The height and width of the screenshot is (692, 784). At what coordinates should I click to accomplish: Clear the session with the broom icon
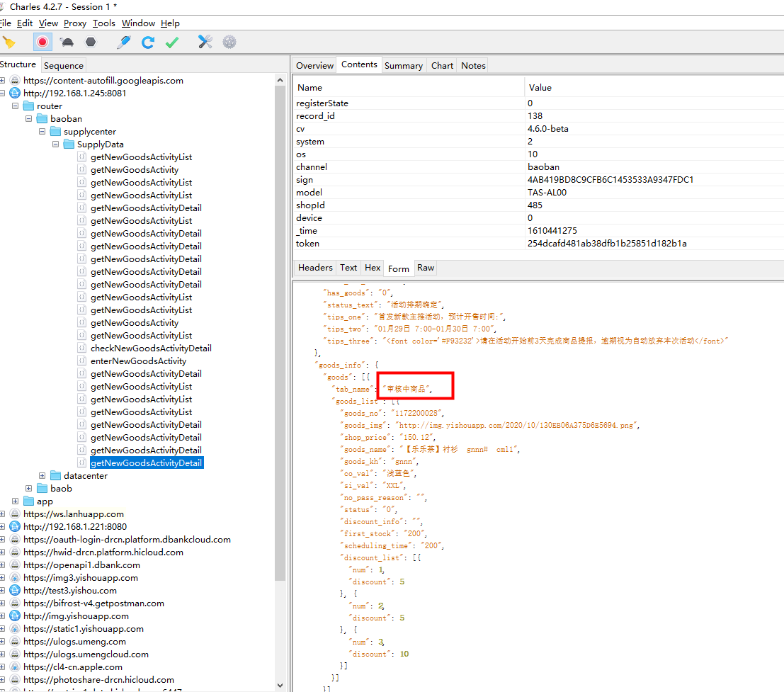pos(9,42)
